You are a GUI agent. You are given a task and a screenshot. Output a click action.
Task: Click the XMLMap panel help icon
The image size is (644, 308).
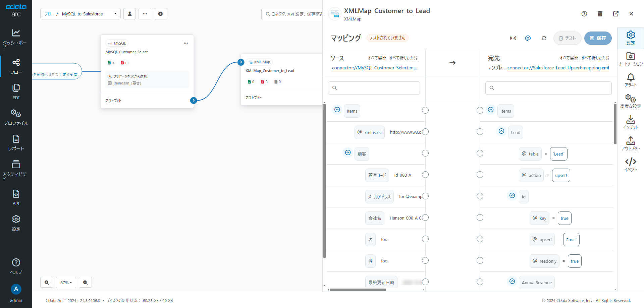click(584, 14)
